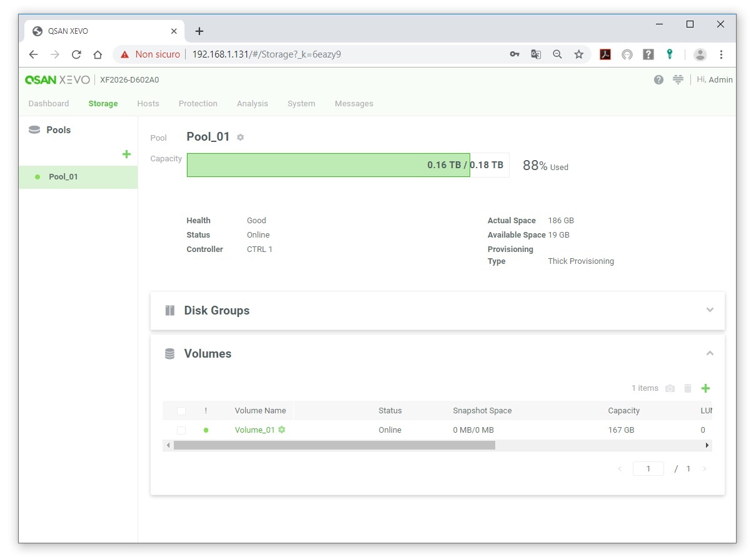The width and height of the screenshot is (756, 559).
Task: Click the volumes table horizontal scrollbar
Action: (x=334, y=445)
